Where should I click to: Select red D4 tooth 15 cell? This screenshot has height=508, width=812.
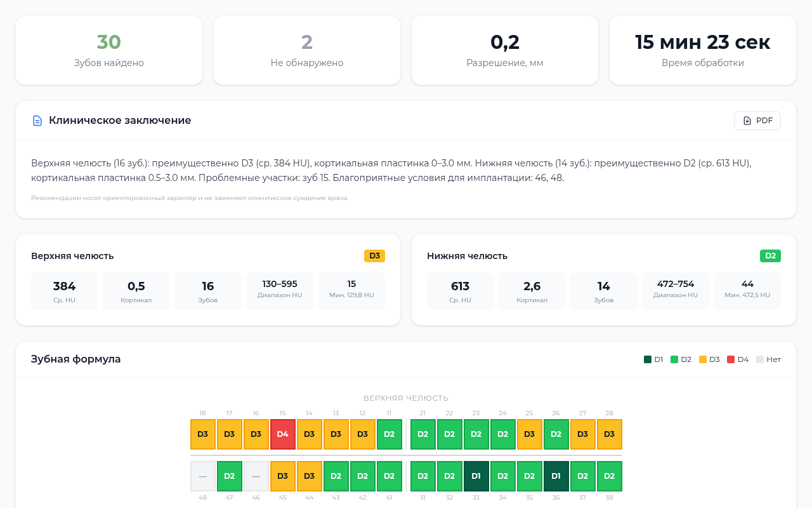point(282,434)
